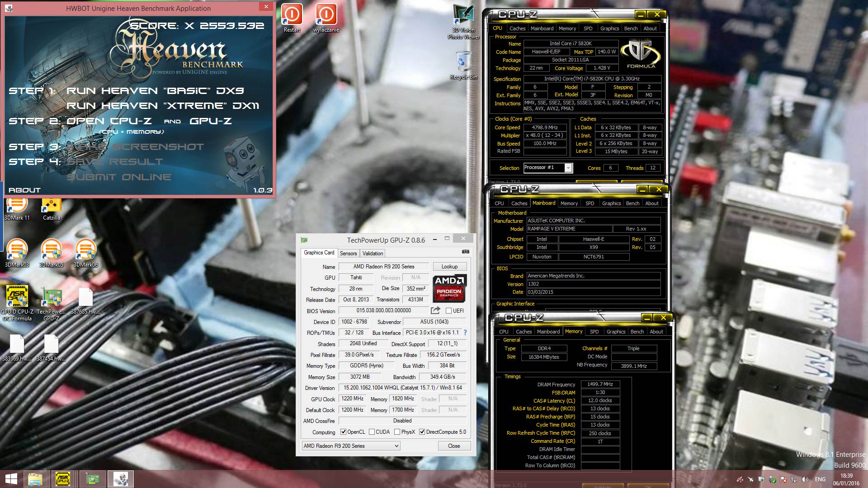The height and width of the screenshot is (488, 868).
Task: Click the volume speaker tray icon
Action: (x=805, y=479)
